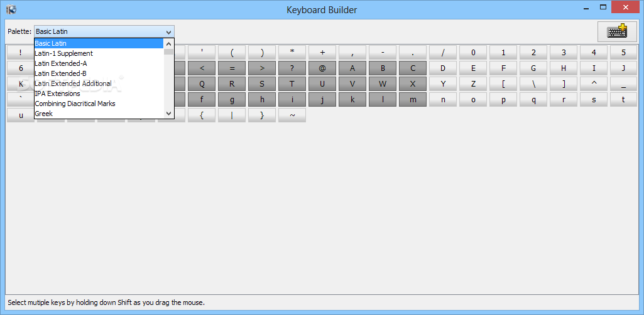Choose the Latin Extended Additional entry
This screenshot has height=315, width=644.
pyautogui.click(x=99, y=83)
